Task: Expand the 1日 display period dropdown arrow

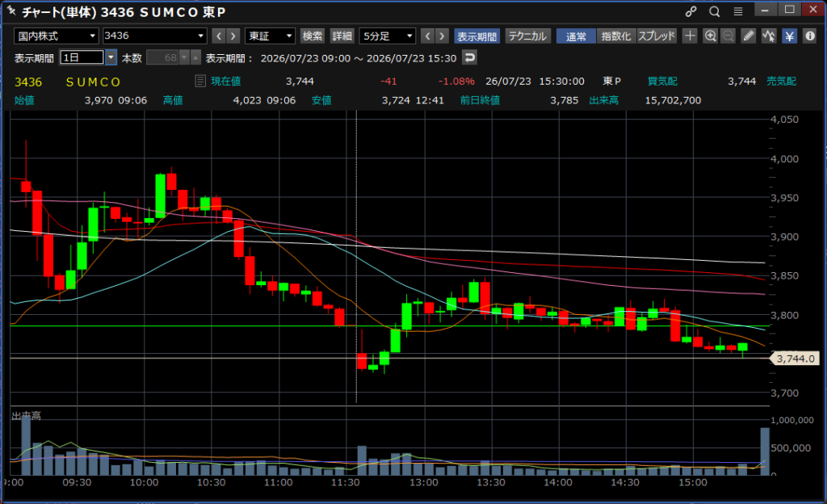Action: pyautogui.click(x=111, y=57)
